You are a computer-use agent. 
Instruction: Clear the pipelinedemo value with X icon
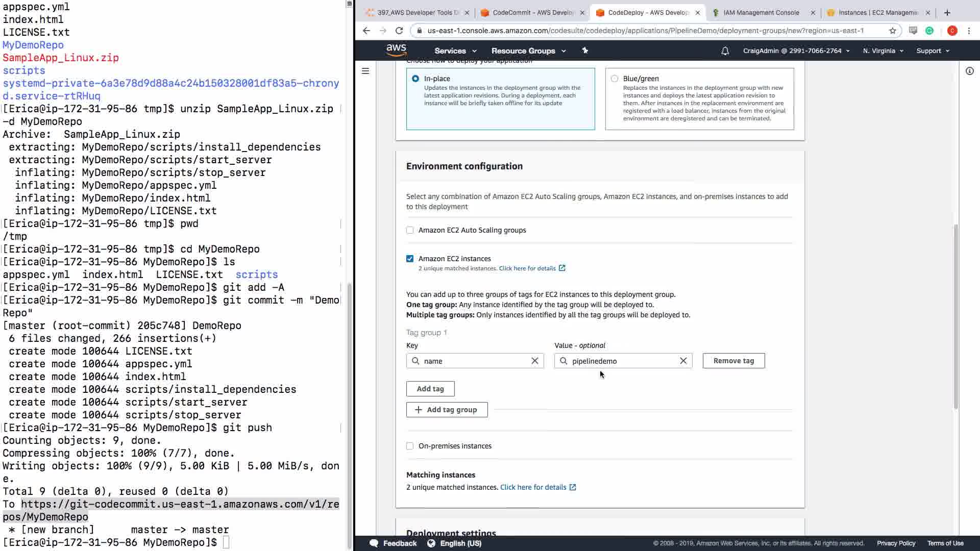pos(683,361)
